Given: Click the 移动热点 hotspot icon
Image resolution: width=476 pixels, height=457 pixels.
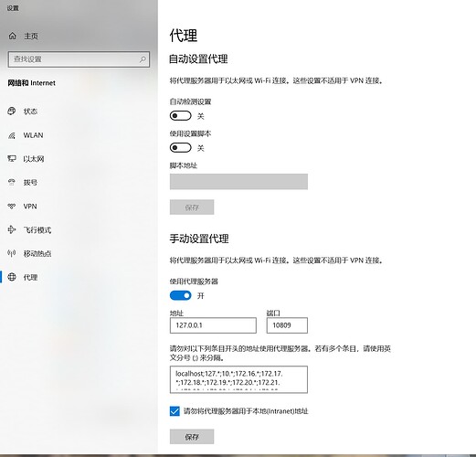Looking at the screenshot, I should [x=12, y=253].
